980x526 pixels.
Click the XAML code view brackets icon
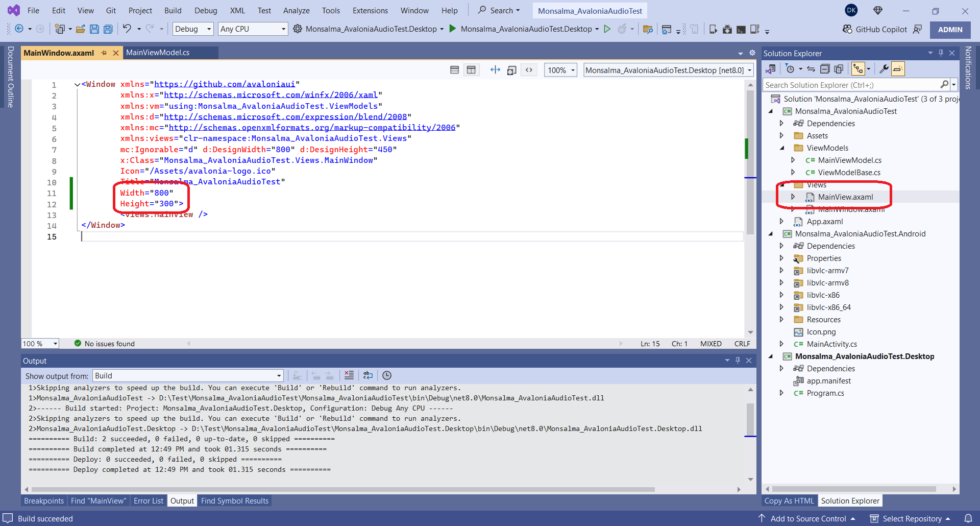[x=529, y=70]
